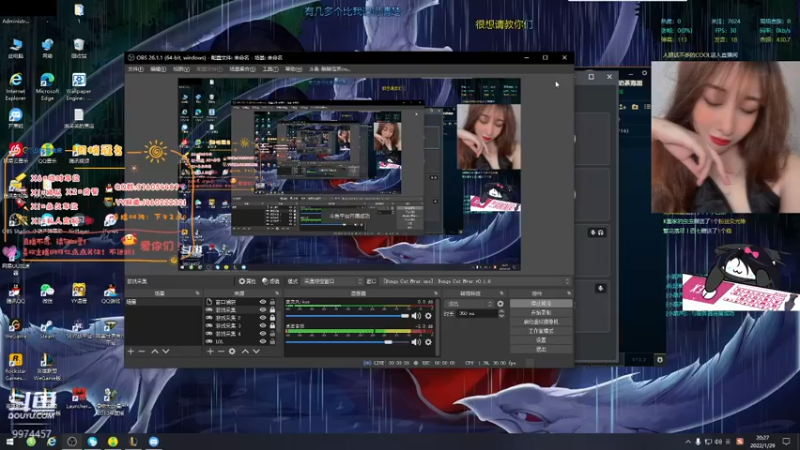Image resolution: width=800 pixels, height=450 pixels.
Task: Click 退出 exit button in controls
Action: click(x=541, y=349)
